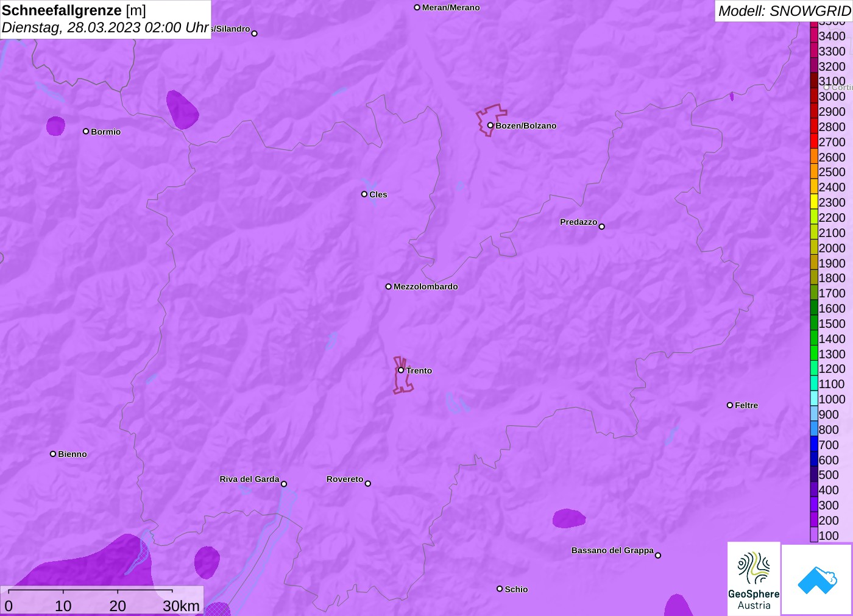Click the Meran/Merano marker dot
Viewport: 853px width, 616px height.
(417, 7)
